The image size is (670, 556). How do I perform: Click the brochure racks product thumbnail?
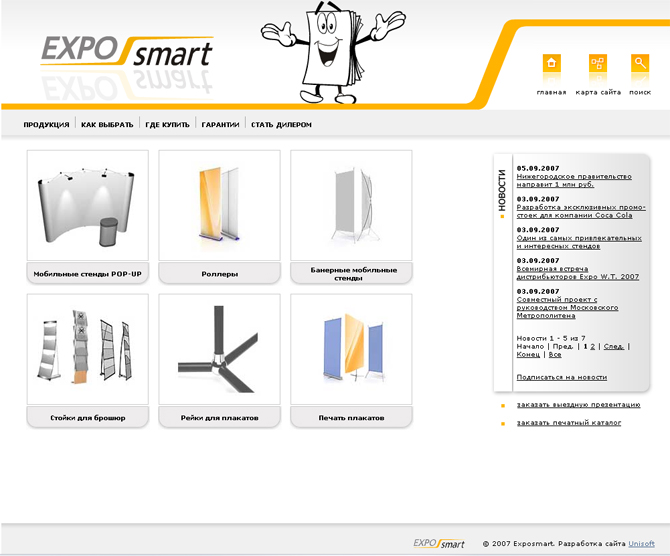click(88, 349)
